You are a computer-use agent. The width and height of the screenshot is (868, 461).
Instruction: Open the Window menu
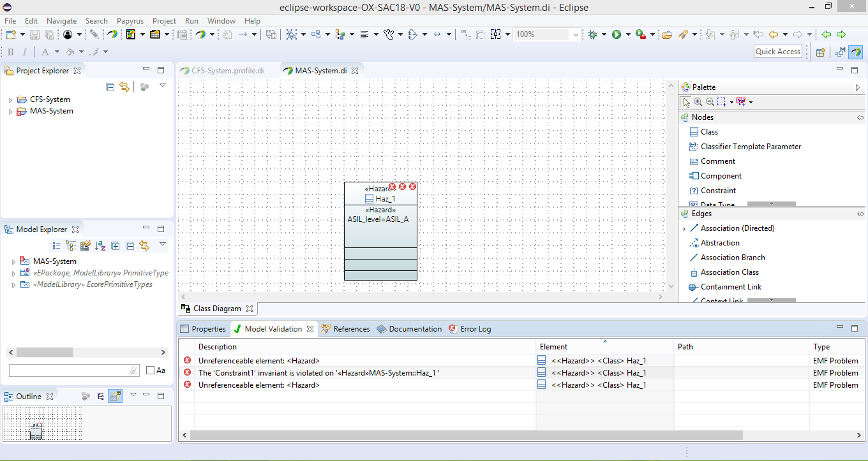(221, 21)
